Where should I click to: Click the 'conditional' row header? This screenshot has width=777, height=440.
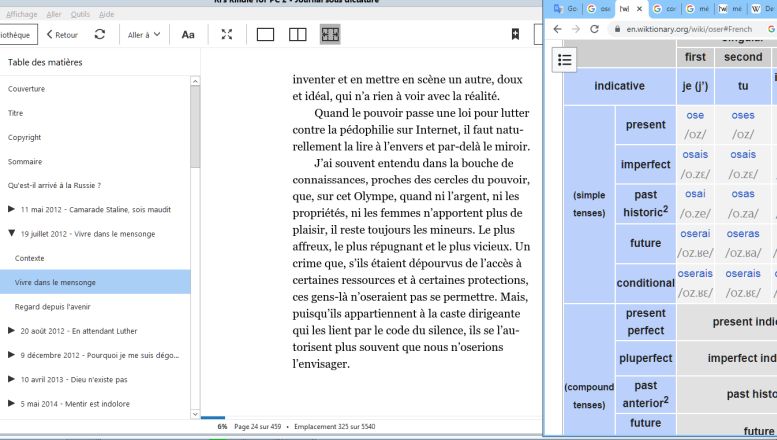[x=645, y=283]
